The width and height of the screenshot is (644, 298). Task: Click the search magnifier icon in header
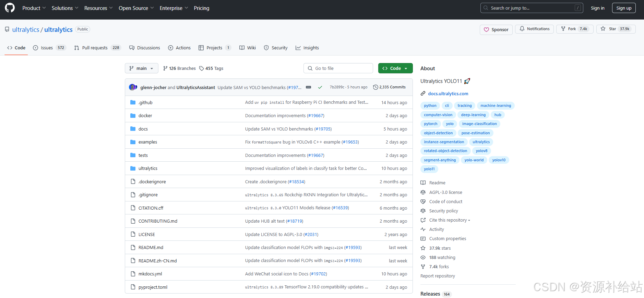coord(486,8)
